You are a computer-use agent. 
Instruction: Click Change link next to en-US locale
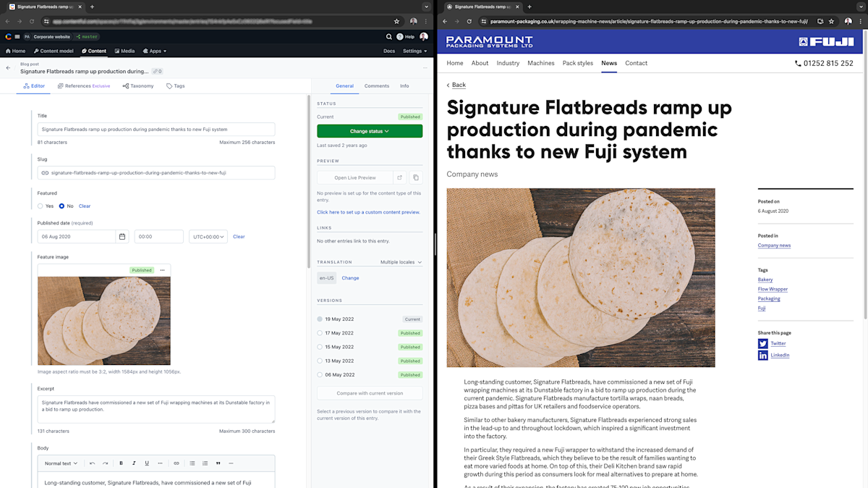coord(350,278)
